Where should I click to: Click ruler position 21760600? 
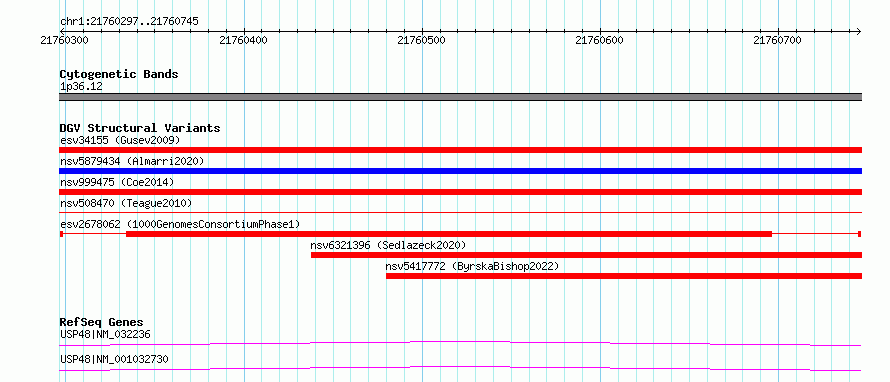point(599,40)
